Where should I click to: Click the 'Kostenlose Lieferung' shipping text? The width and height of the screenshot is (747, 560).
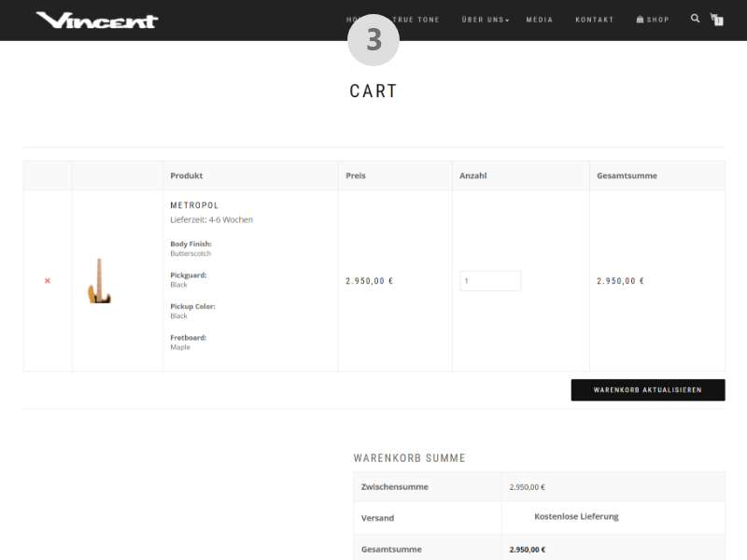[576, 516]
